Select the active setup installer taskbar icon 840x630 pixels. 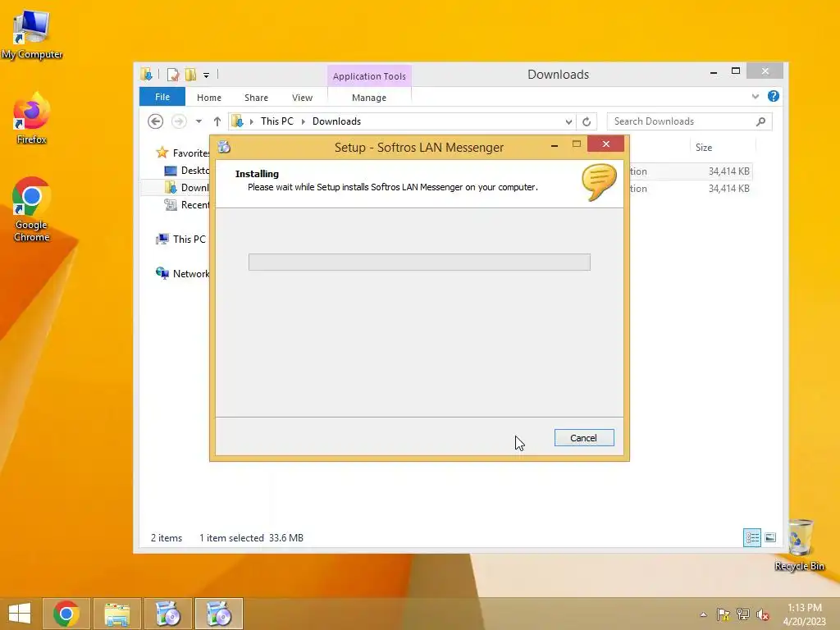pos(218,614)
